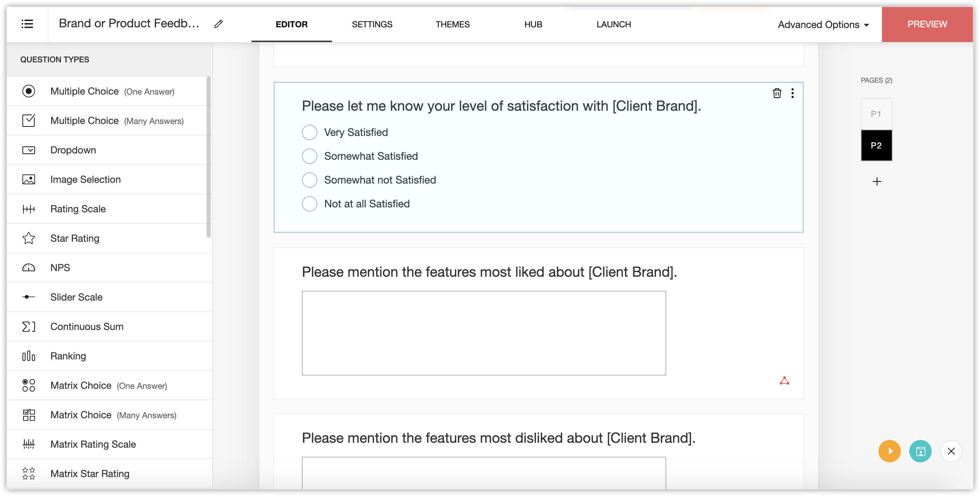Open the hamburger list menu icon
This screenshot has height=496, width=980.
pos(27,24)
